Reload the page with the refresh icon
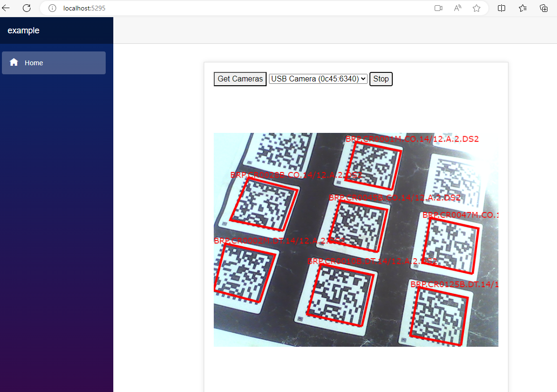The image size is (557, 392). point(27,8)
